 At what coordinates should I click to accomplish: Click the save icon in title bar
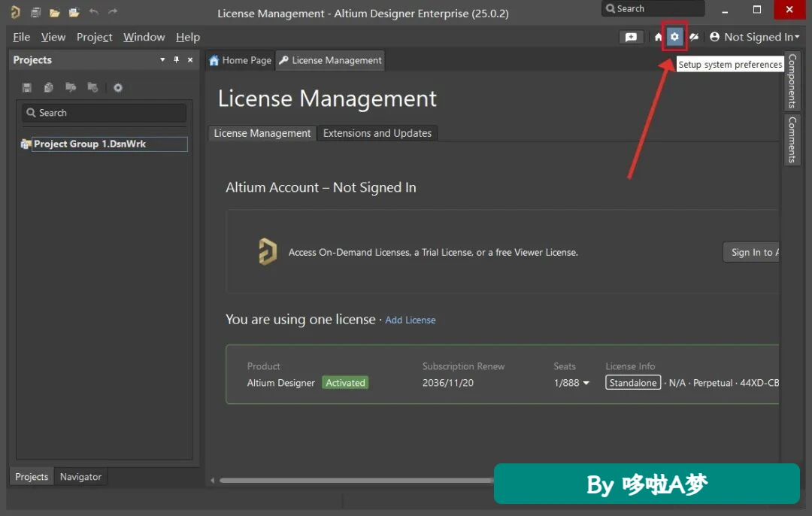pyautogui.click(x=36, y=12)
